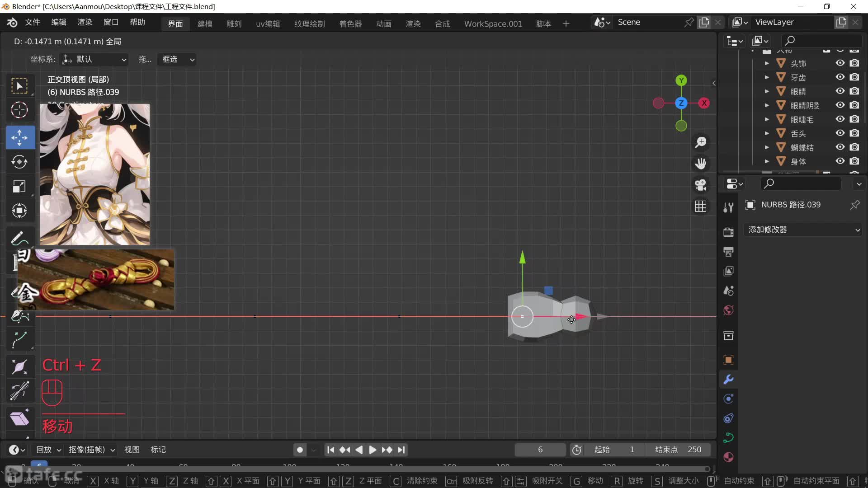Click the 结束点 end frame field
Screen dimensions: 868x488
679,450
